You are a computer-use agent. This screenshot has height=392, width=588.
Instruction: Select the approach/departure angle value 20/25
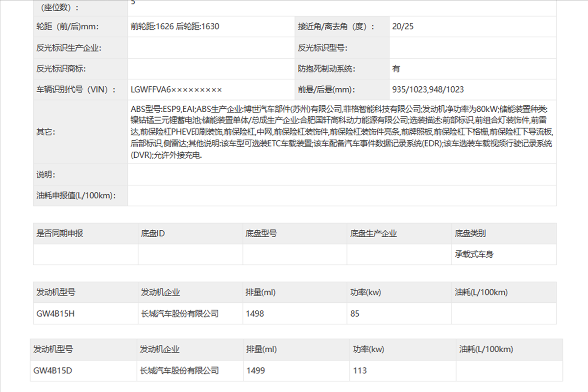(403, 26)
